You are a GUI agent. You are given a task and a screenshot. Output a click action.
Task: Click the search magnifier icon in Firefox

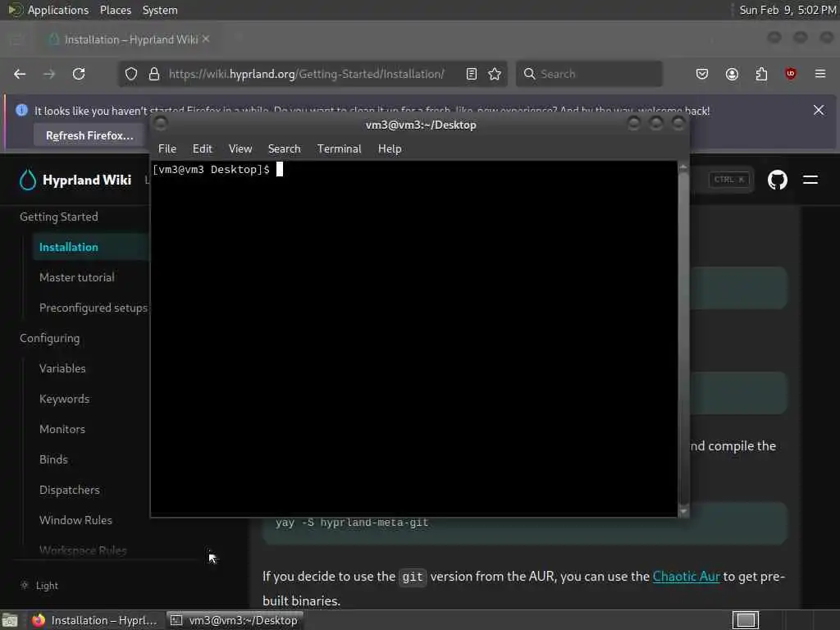pyautogui.click(x=529, y=74)
